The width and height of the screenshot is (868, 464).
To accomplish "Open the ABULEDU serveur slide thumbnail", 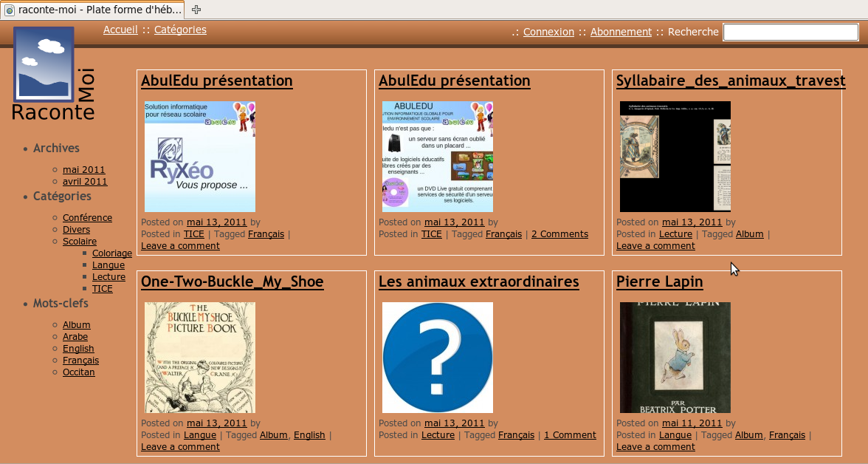I will click(x=437, y=157).
